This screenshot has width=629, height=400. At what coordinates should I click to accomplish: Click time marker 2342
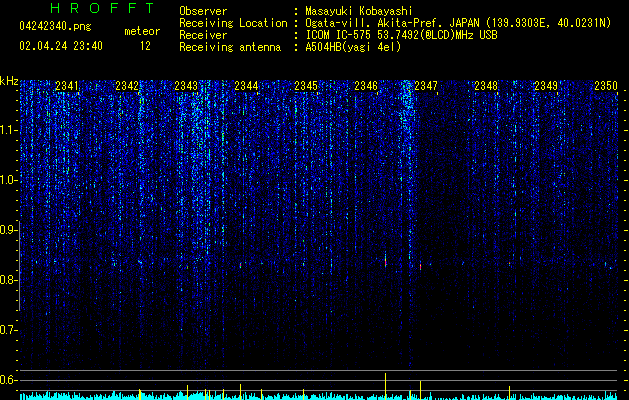point(127,86)
